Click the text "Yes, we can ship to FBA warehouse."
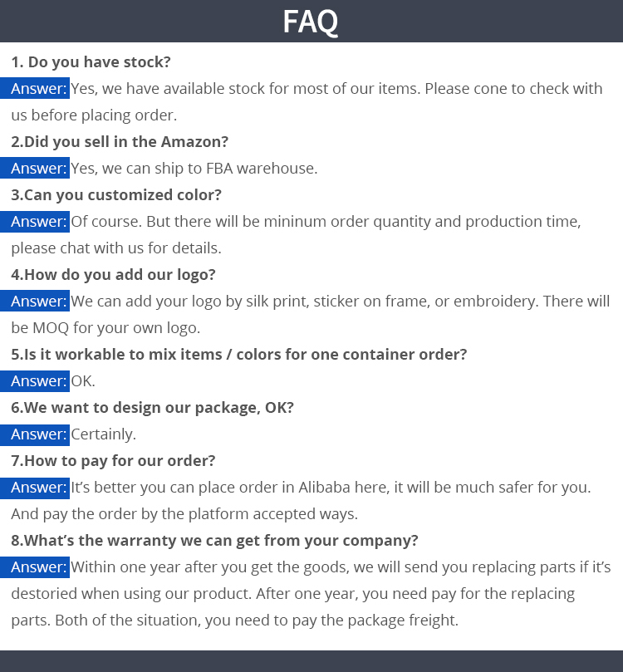The width and height of the screenshot is (623, 672). coord(194,169)
